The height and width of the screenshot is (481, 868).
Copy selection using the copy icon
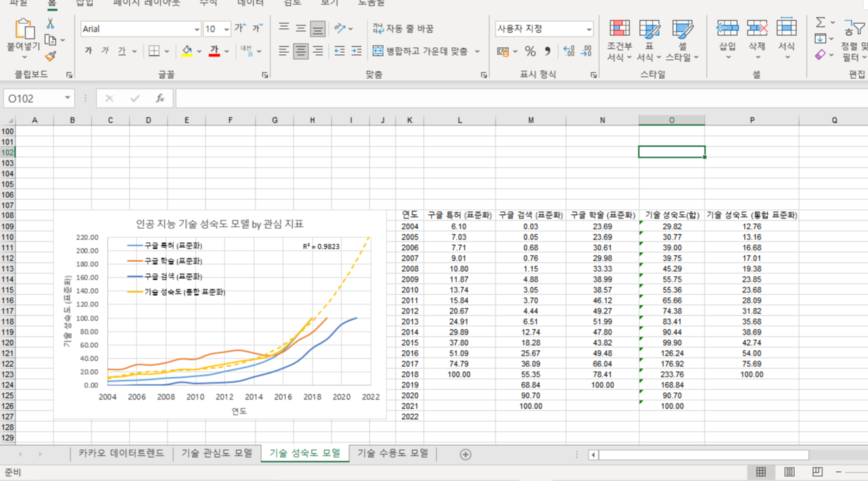(x=50, y=40)
